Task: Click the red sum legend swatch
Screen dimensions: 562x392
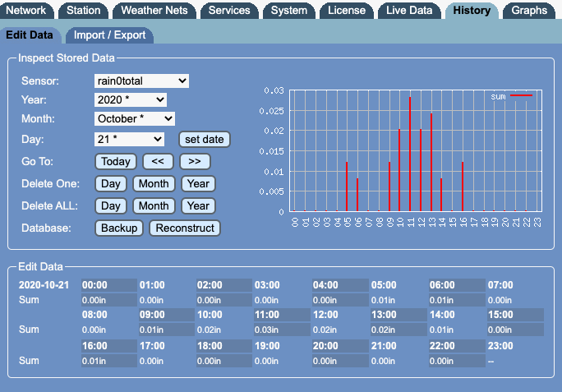Action: click(x=521, y=96)
